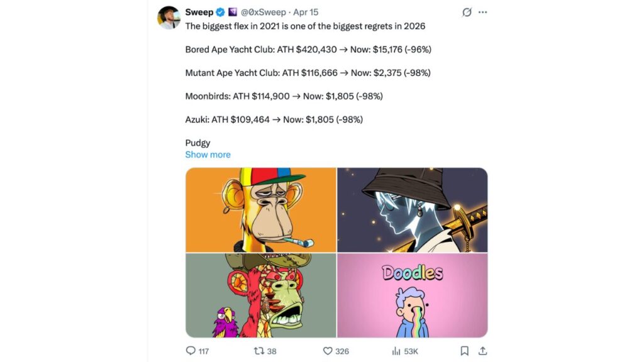Open the Sweep display name profile link
644x362 pixels.
[199, 12]
